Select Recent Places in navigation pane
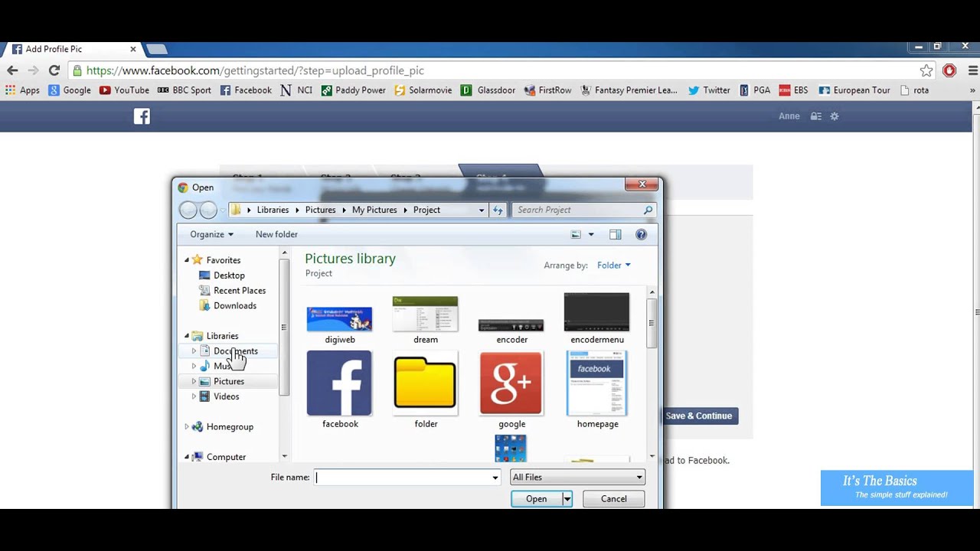Viewport: 980px width, 551px height. 240,291
